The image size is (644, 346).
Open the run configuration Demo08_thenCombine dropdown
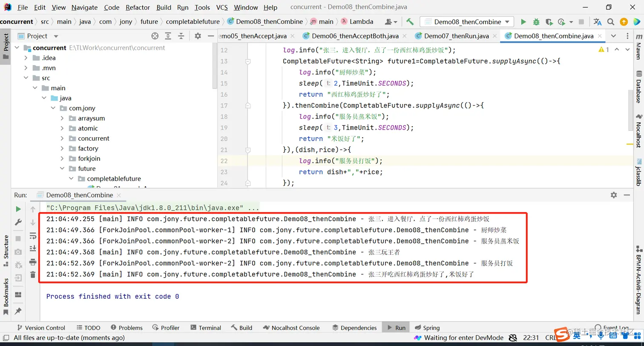click(x=467, y=22)
